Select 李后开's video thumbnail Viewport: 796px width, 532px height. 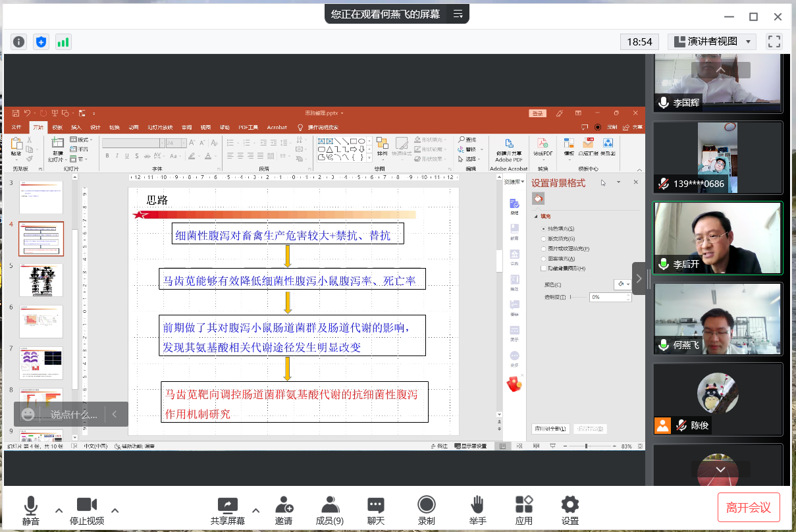tap(718, 238)
